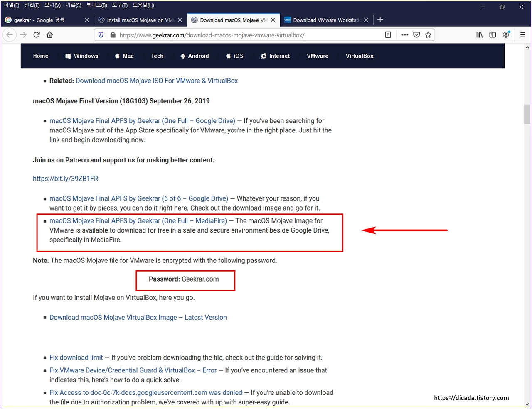Image resolution: width=532 pixels, height=409 pixels.
Task: Reload the page with the refresh icon
Action: tap(37, 35)
